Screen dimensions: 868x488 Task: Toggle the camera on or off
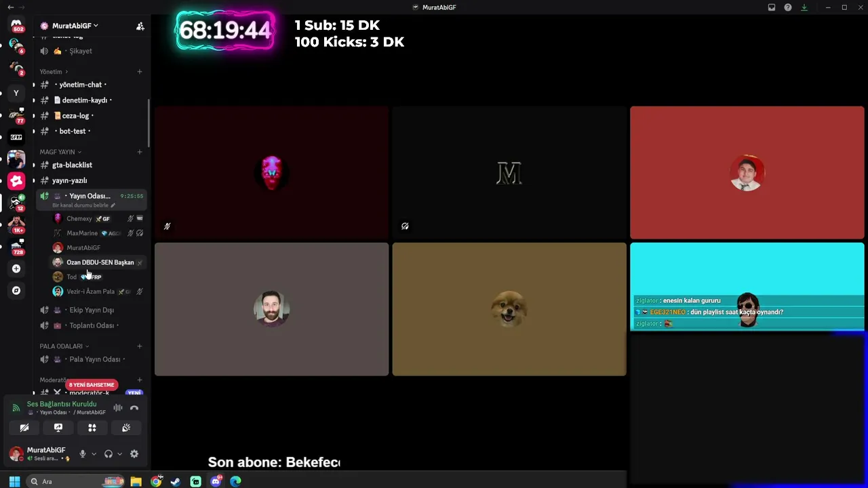[x=24, y=428]
